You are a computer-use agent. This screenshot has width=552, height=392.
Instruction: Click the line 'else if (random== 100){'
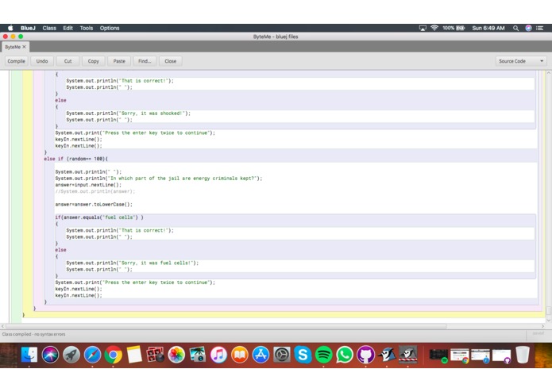click(x=75, y=159)
